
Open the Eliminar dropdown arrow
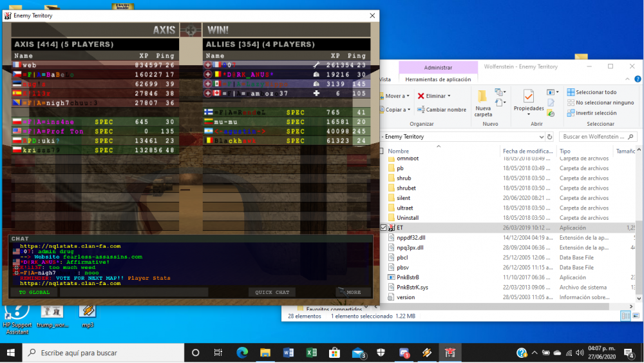click(x=449, y=96)
